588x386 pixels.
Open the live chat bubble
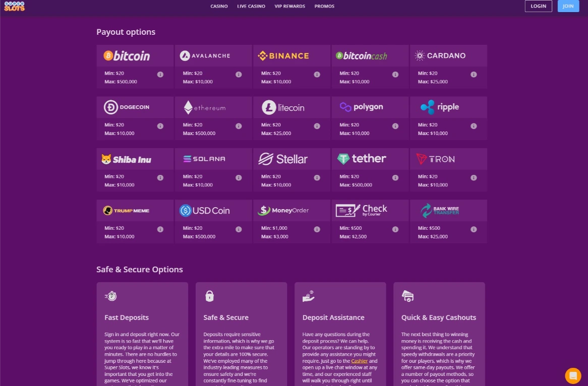(x=573, y=375)
